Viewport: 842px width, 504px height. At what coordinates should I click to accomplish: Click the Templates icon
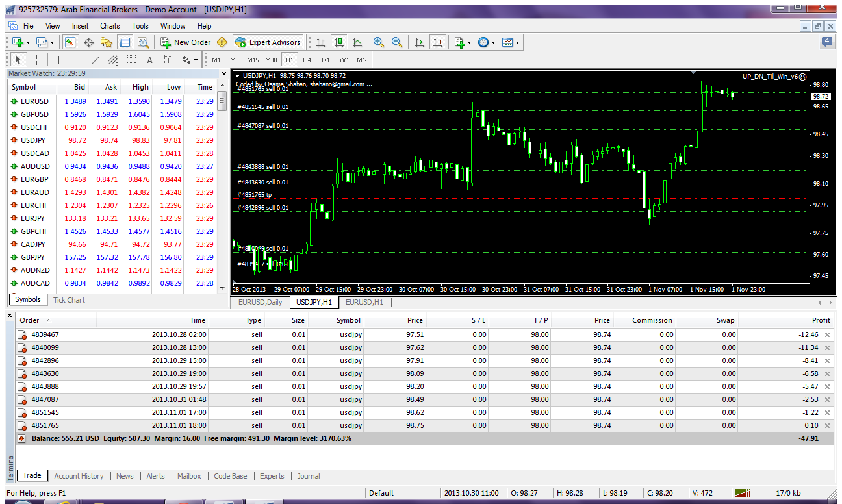pos(507,42)
